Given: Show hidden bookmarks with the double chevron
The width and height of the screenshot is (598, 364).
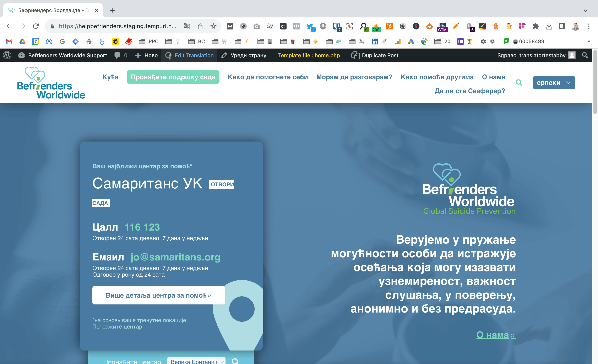Looking at the screenshot, I should pos(588,42).
